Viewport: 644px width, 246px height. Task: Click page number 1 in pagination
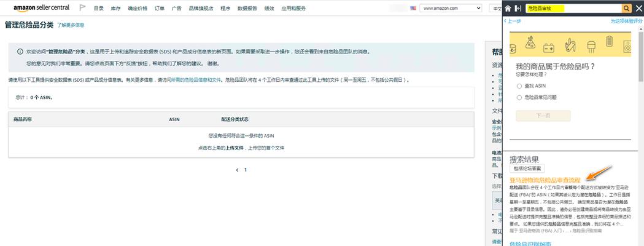(246, 170)
